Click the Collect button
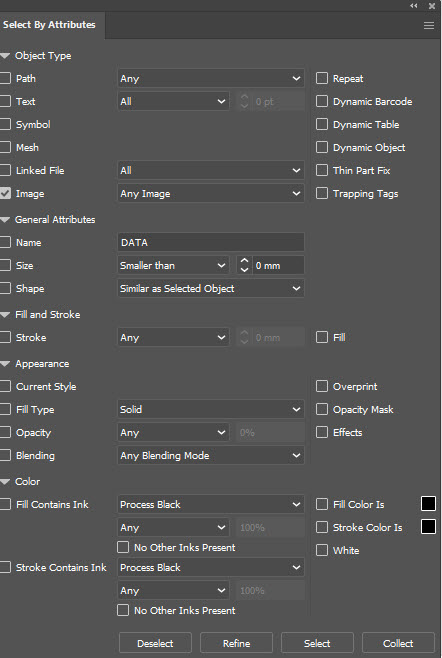The width and height of the screenshot is (442, 658). [398, 643]
